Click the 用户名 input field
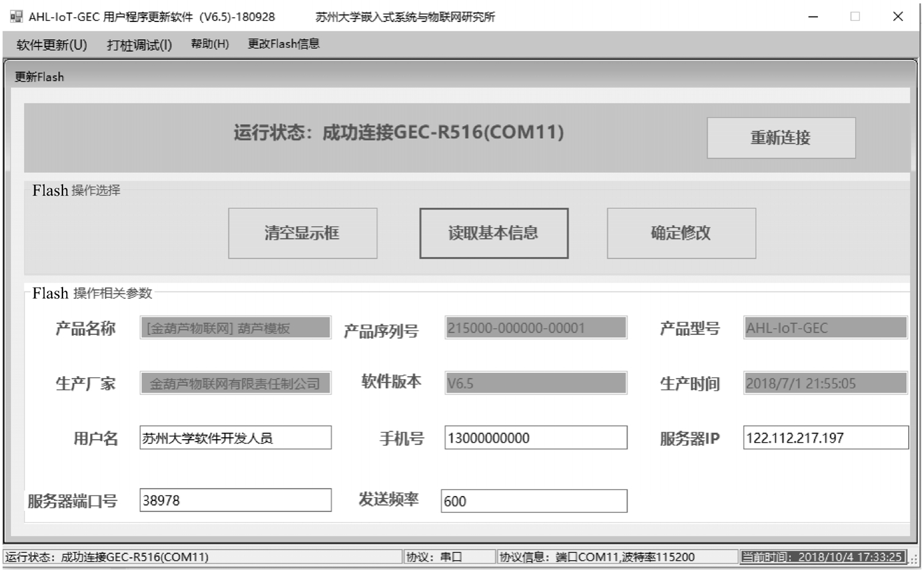Image resolution: width=924 pixels, height=572 pixels. (x=235, y=438)
